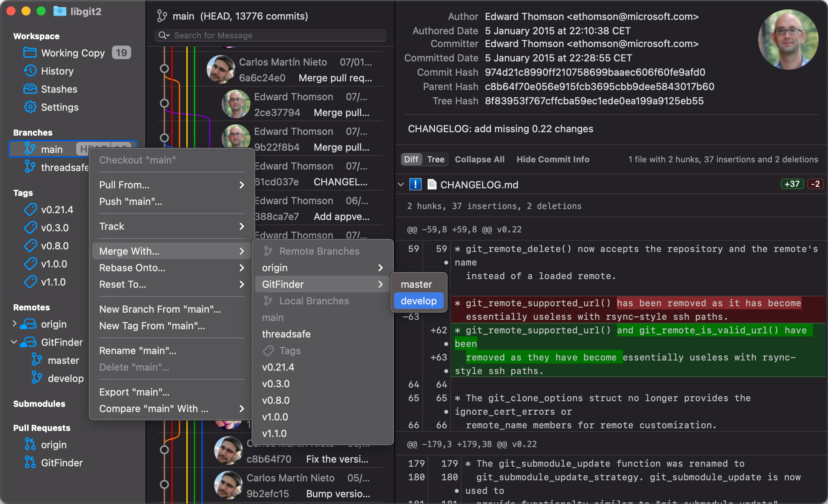The width and height of the screenshot is (828, 504).
Task: Select commit 6a6c24e0 by Carlos Martín Nieto
Action: pos(270,69)
